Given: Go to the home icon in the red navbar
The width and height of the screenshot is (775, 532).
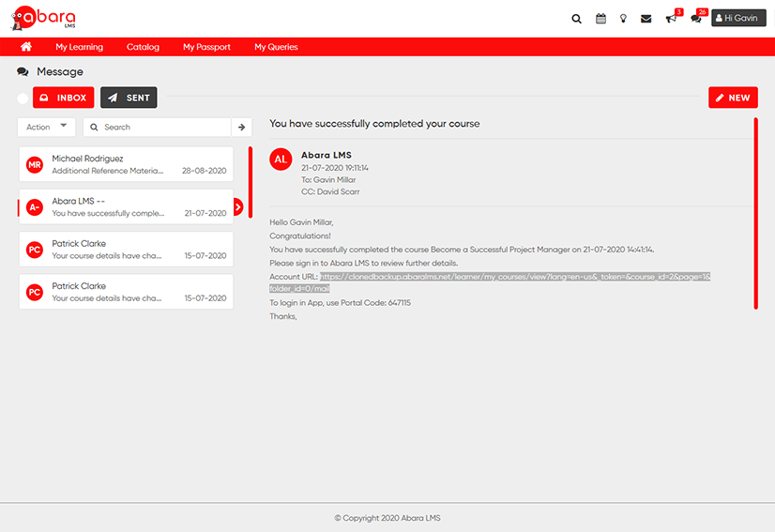Looking at the screenshot, I should [26, 47].
